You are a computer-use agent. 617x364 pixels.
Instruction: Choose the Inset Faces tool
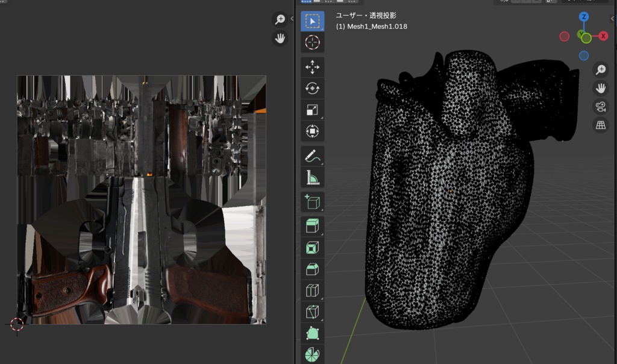(x=313, y=248)
